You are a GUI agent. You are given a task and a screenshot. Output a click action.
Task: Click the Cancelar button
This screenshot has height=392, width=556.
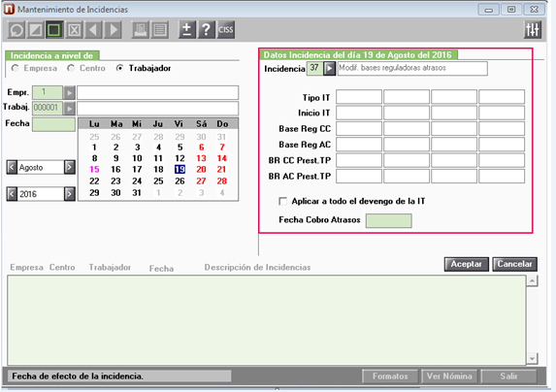(x=514, y=264)
